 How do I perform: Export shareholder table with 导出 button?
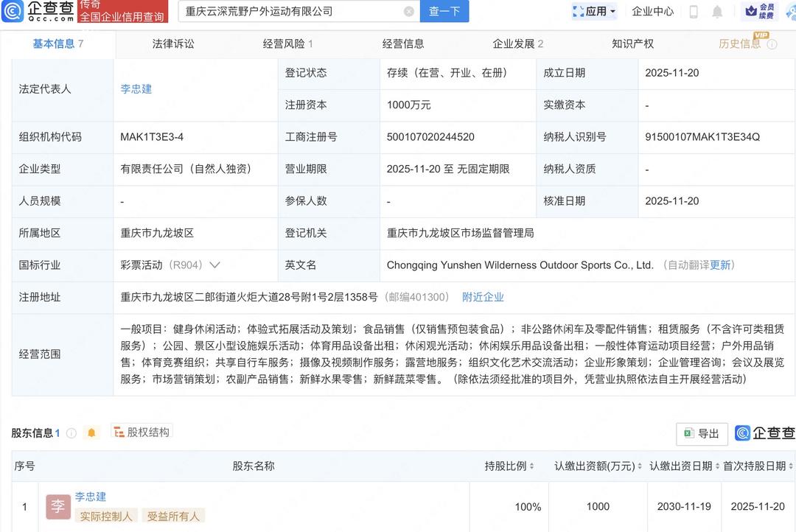click(x=702, y=434)
